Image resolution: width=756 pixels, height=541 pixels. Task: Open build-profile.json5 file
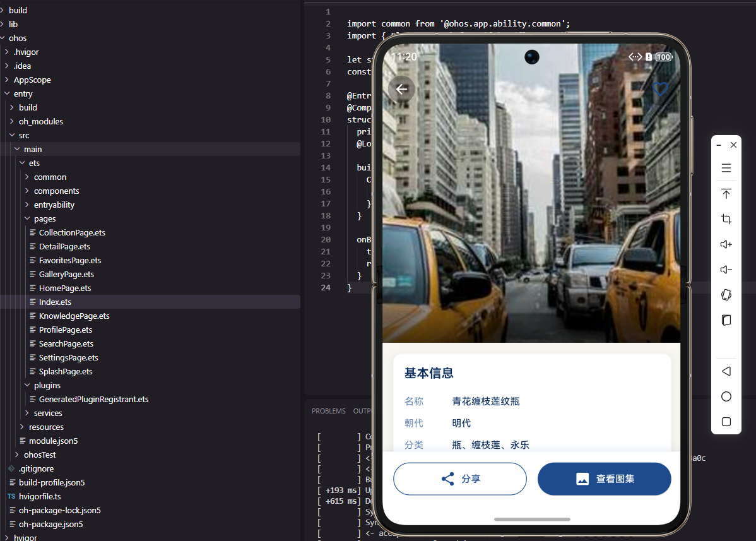tap(52, 483)
